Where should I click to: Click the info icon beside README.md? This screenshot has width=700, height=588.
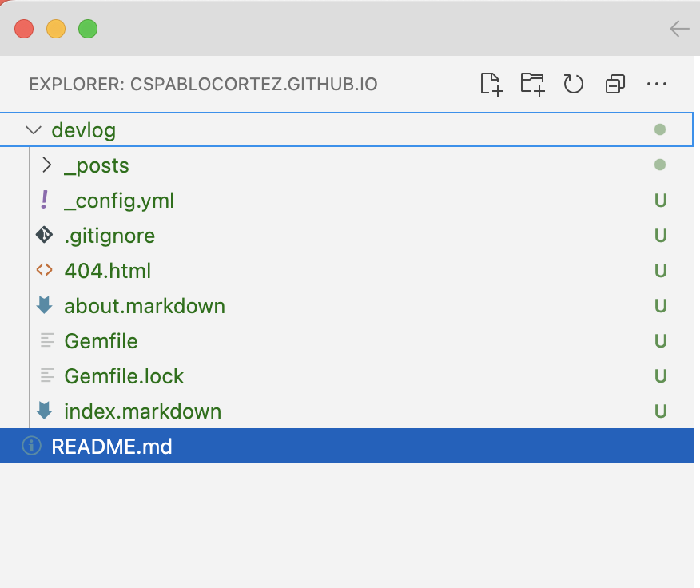coord(32,446)
